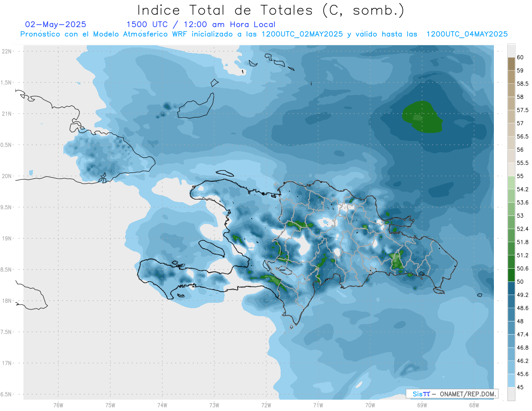
Task: Click the "68W" longitude label
Action: pos(474,405)
